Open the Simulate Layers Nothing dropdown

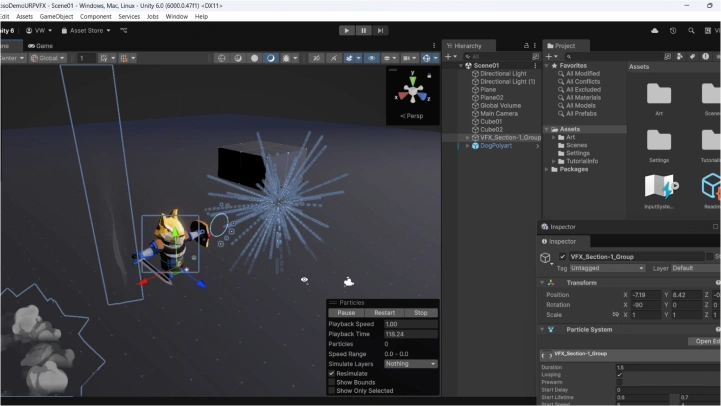click(410, 364)
